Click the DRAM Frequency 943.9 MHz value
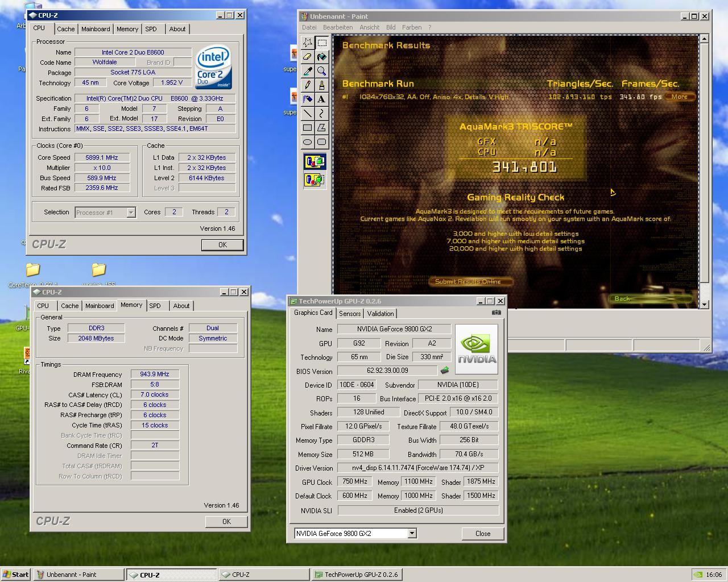This screenshot has width=728, height=582. pos(155,375)
